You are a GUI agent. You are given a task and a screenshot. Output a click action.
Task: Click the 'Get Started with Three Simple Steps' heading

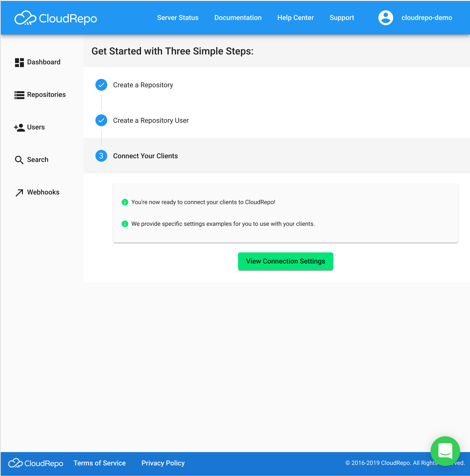point(173,51)
